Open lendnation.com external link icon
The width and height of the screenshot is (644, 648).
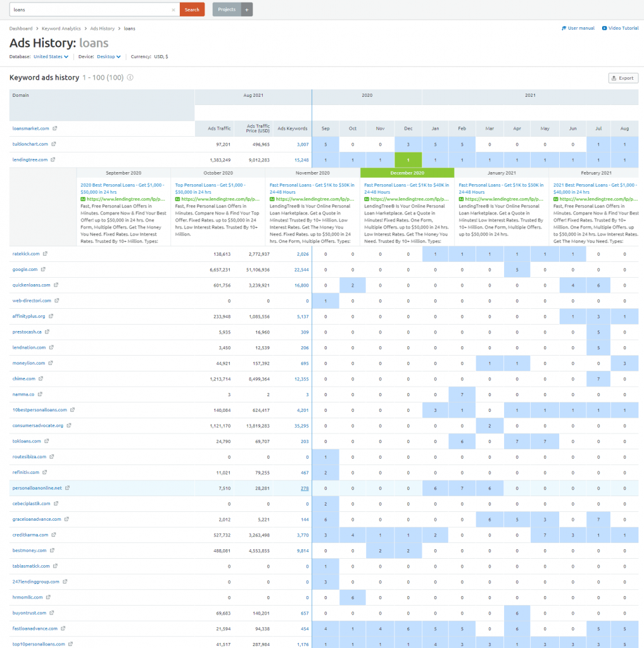[x=51, y=347]
